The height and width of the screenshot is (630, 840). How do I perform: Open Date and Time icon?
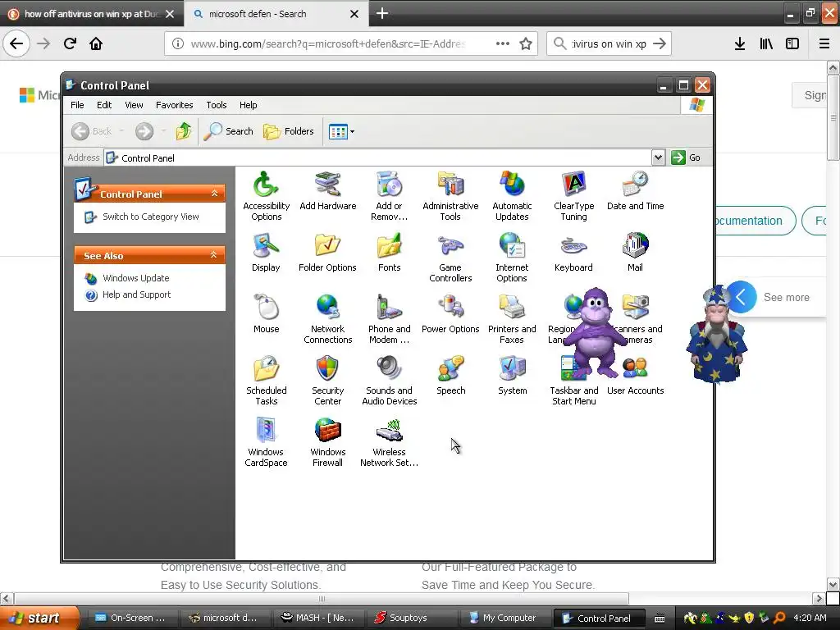pyautogui.click(x=636, y=191)
